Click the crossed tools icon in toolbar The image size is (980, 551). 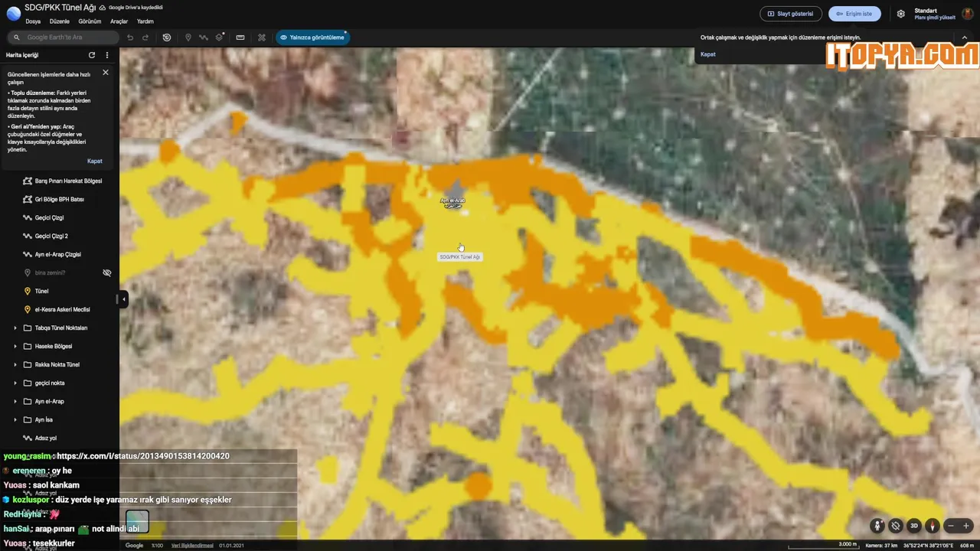(x=262, y=37)
